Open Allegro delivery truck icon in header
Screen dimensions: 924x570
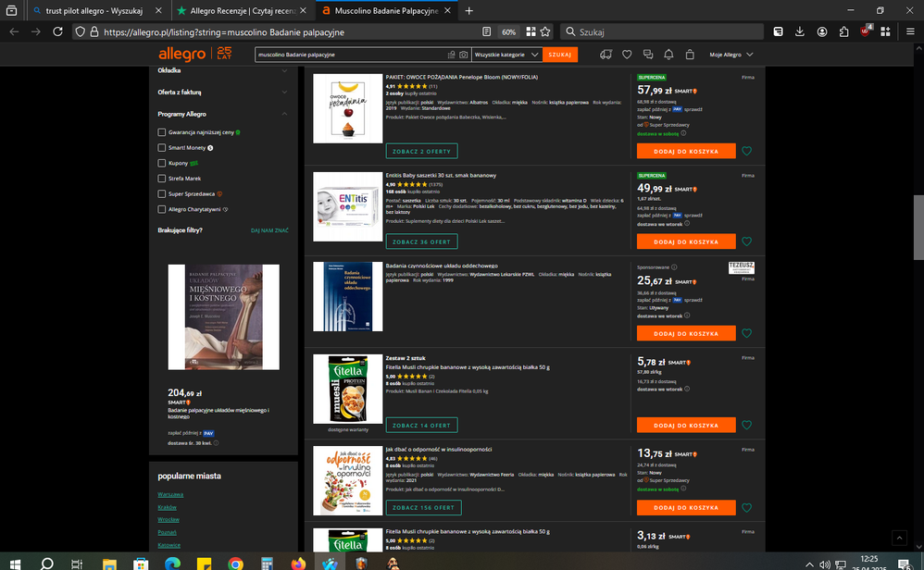606,55
